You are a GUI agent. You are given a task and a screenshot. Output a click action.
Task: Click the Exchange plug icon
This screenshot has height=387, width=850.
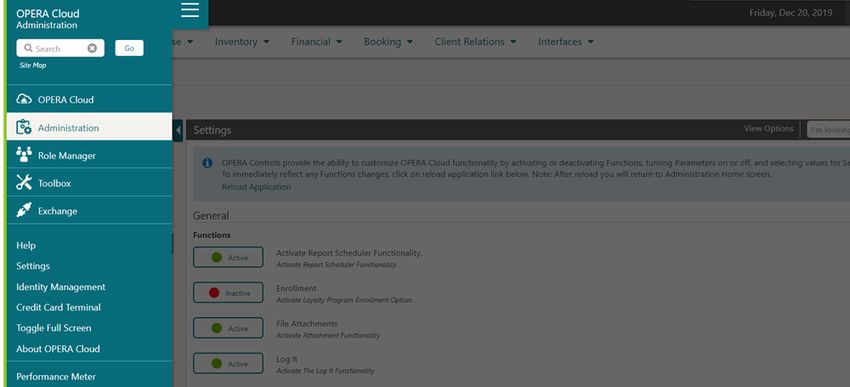click(24, 210)
